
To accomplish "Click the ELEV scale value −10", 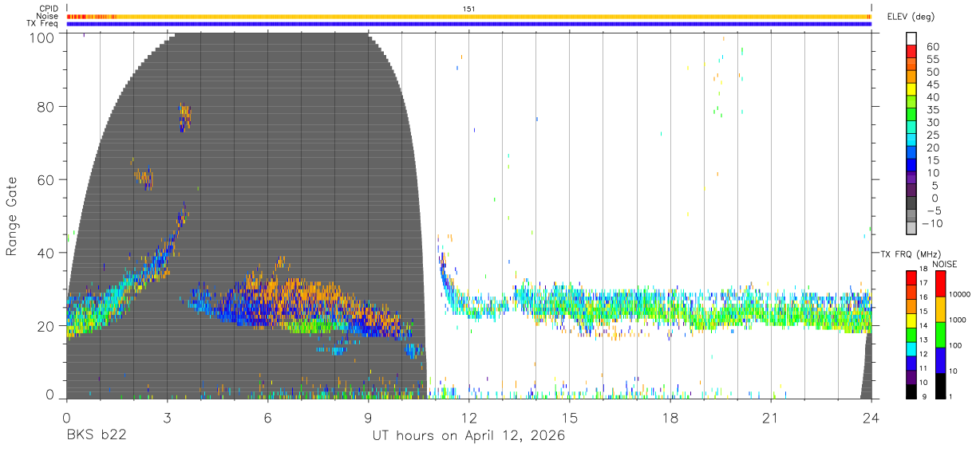I will (931, 223).
